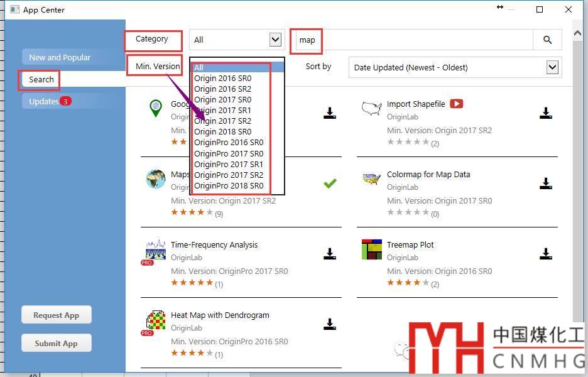Play the Import Shapefile video icon
588x377 pixels.
[x=456, y=104]
